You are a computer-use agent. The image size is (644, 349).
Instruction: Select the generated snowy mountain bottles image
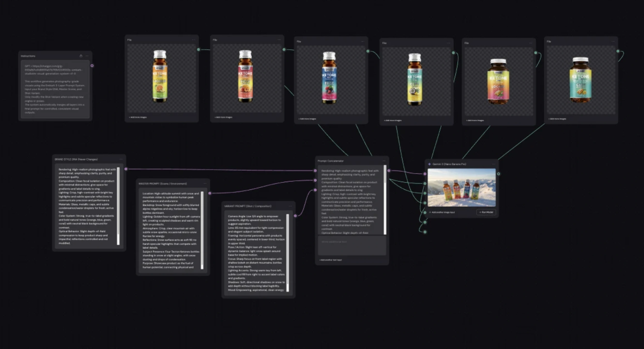pos(461,187)
